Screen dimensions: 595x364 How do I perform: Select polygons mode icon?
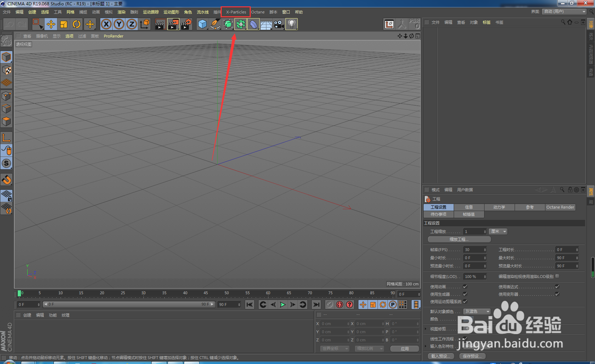click(x=7, y=121)
